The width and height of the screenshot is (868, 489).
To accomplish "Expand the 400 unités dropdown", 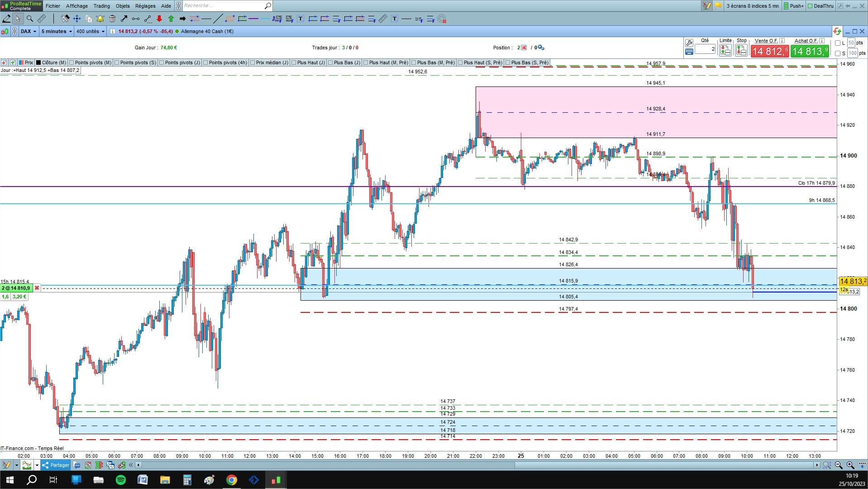I will click(x=91, y=31).
